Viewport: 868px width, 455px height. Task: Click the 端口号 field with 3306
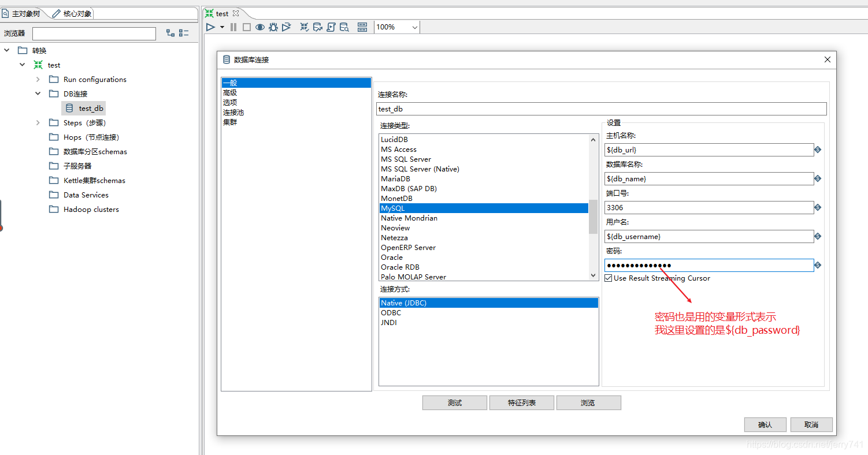(x=709, y=207)
